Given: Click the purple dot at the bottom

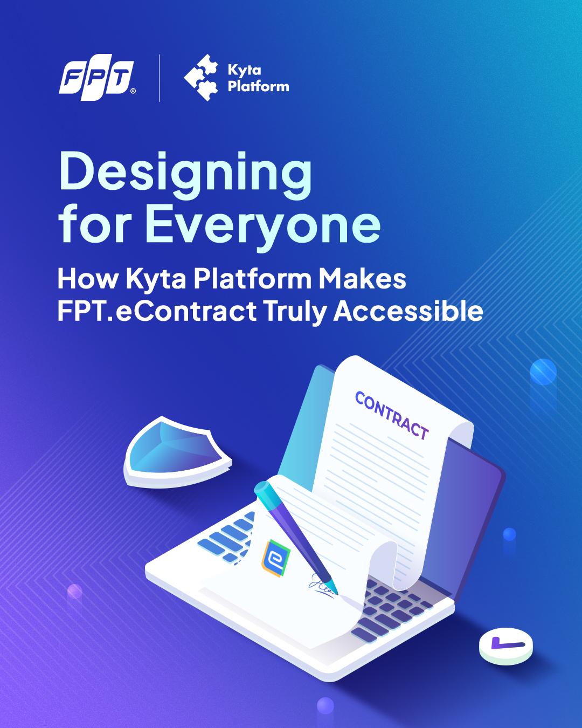Looking at the screenshot, I should tap(325, 705).
